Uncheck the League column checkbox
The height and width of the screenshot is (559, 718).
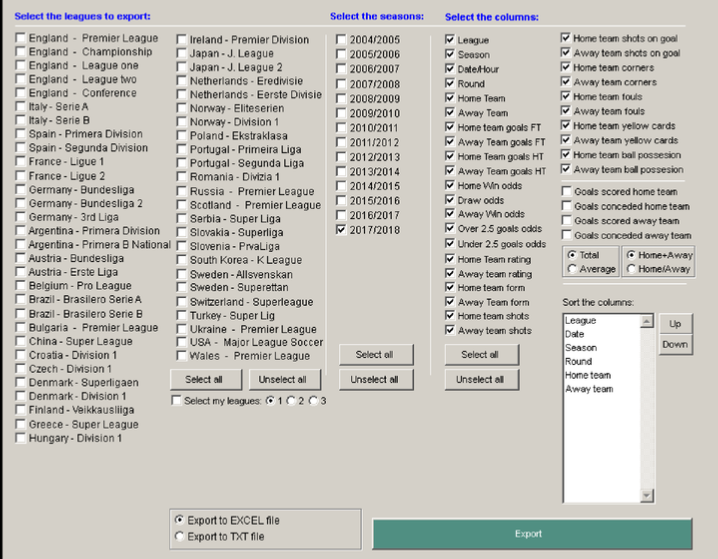coord(450,39)
